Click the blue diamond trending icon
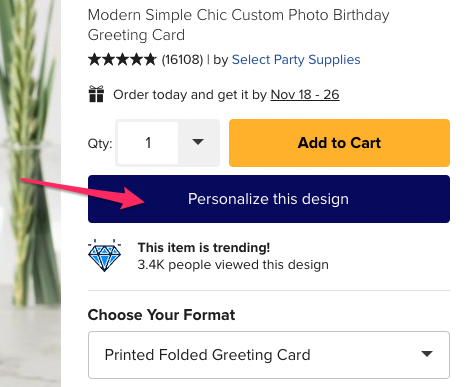468x387 pixels. (105, 255)
